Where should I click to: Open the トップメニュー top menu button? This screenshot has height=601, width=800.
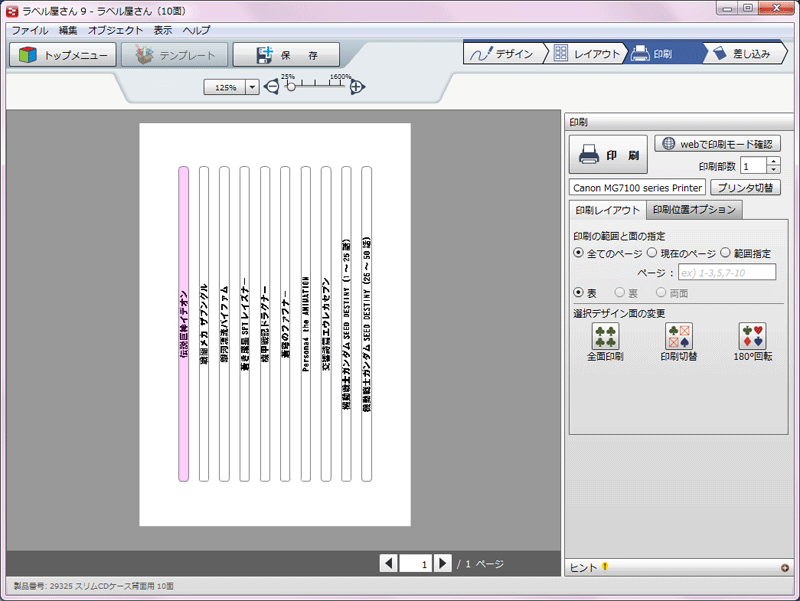pos(63,55)
